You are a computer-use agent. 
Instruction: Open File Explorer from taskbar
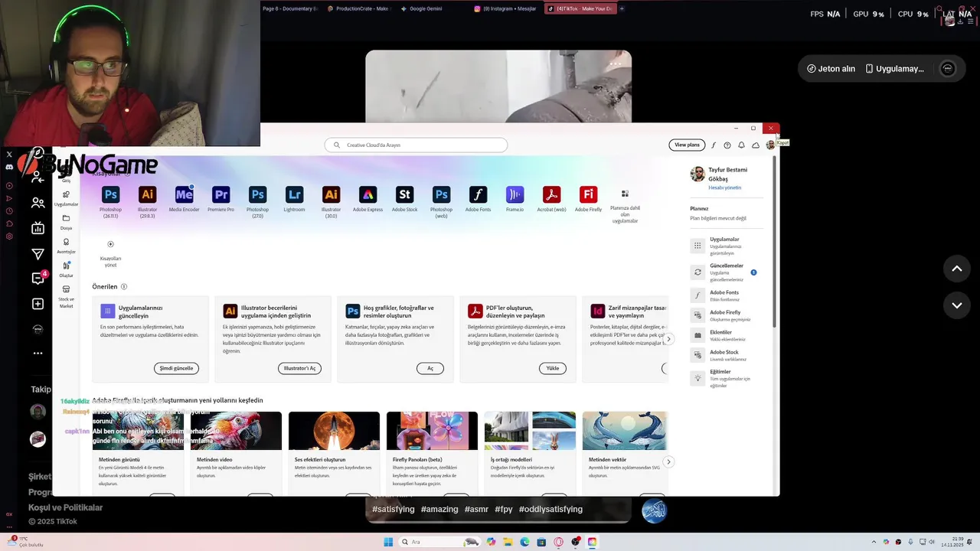pos(508,542)
